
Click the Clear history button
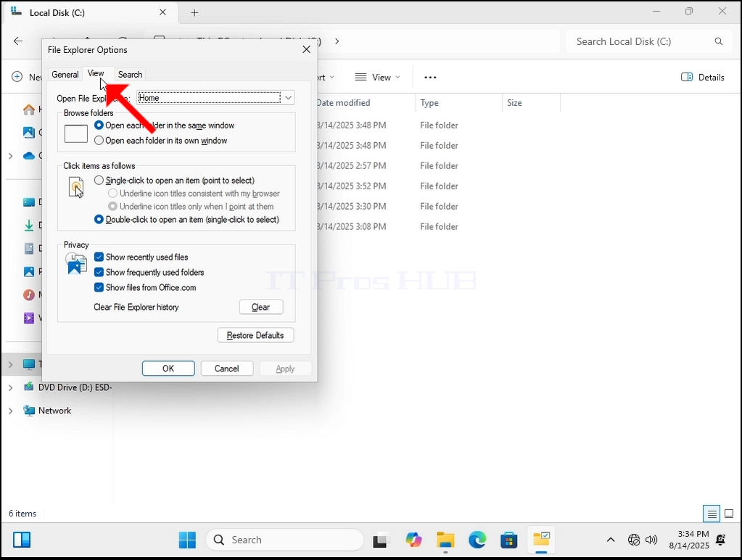(260, 307)
